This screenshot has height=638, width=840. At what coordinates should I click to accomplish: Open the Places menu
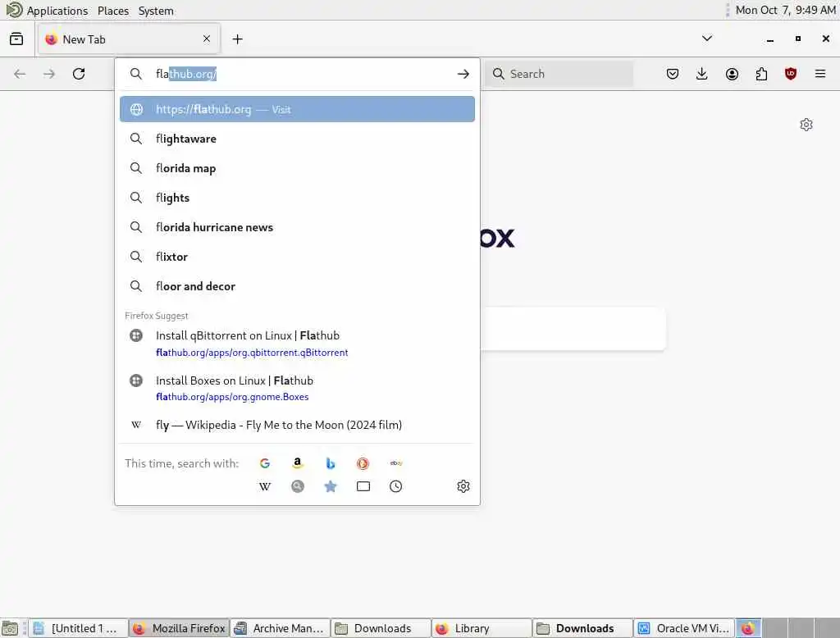[113, 11]
